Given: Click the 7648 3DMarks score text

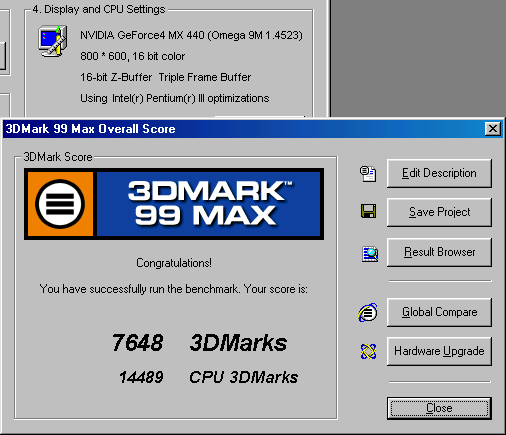Looking at the screenshot, I should pos(199,343).
